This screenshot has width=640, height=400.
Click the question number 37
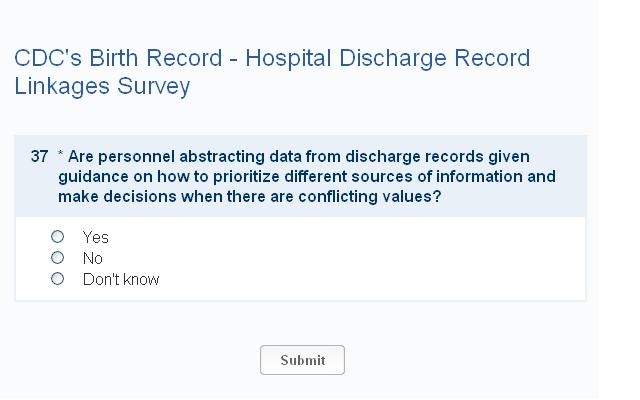point(39,157)
